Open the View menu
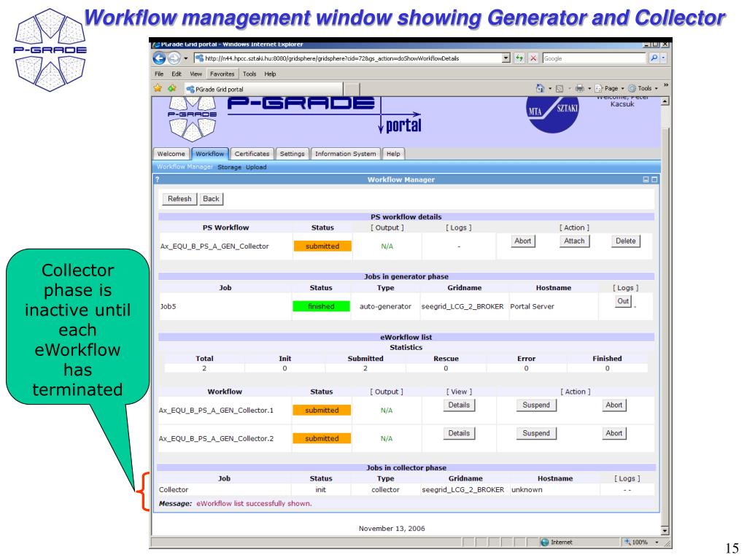Viewport: 747px width, 560px height. [x=196, y=74]
